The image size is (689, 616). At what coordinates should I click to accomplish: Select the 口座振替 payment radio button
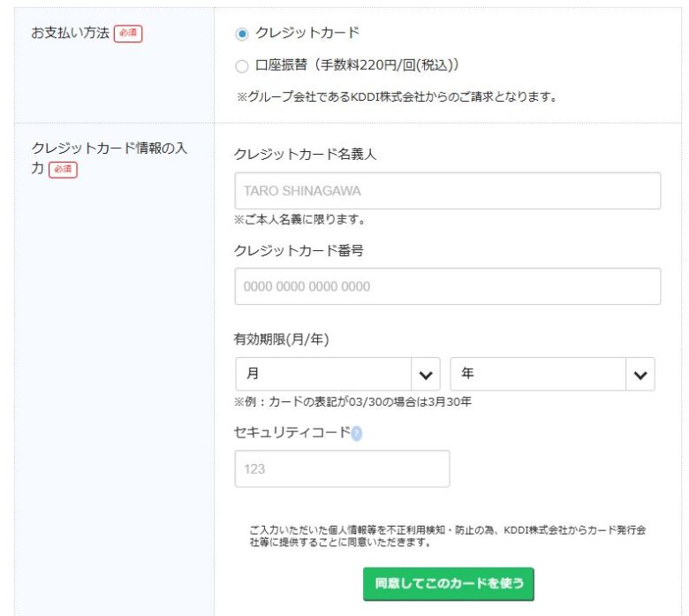coord(242,66)
